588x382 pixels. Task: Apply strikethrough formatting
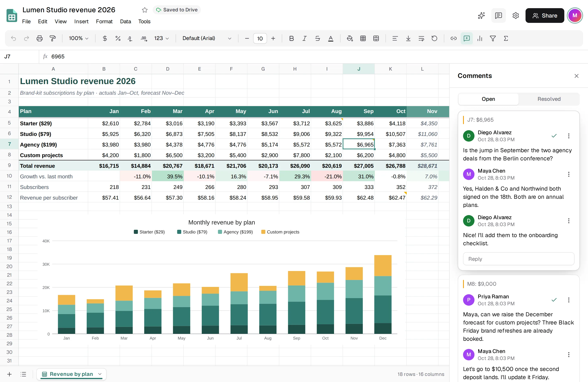point(318,38)
